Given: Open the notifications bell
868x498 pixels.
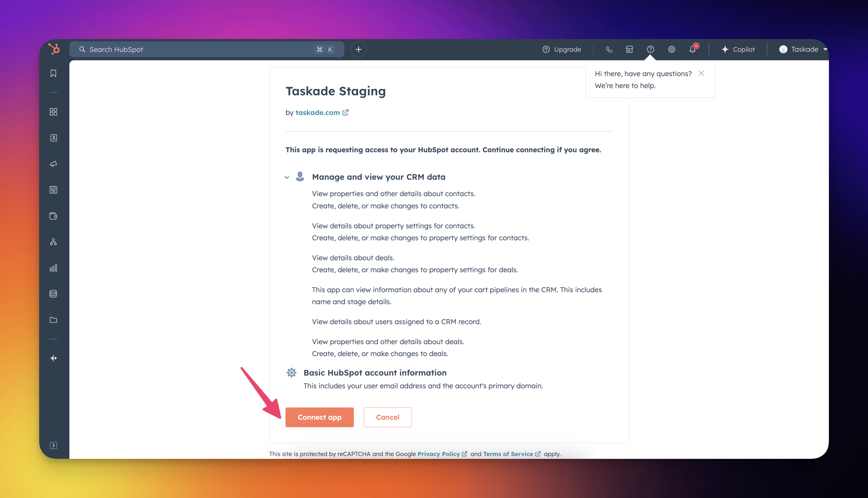Looking at the screenshot, I should click(692, 49).
